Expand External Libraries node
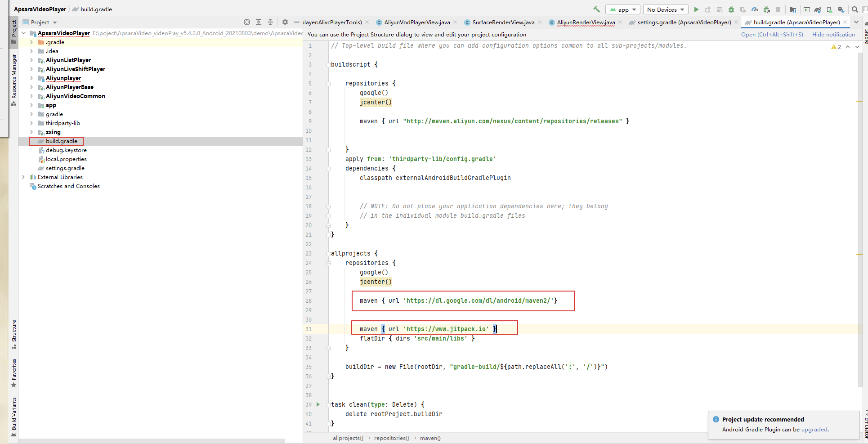 pyautogui.click(x=24, y=177)
